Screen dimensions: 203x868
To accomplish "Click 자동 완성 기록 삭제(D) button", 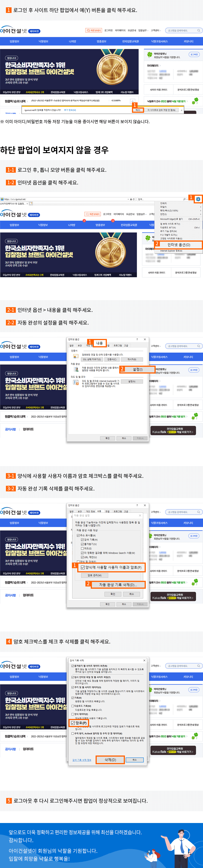I will 118,585.
